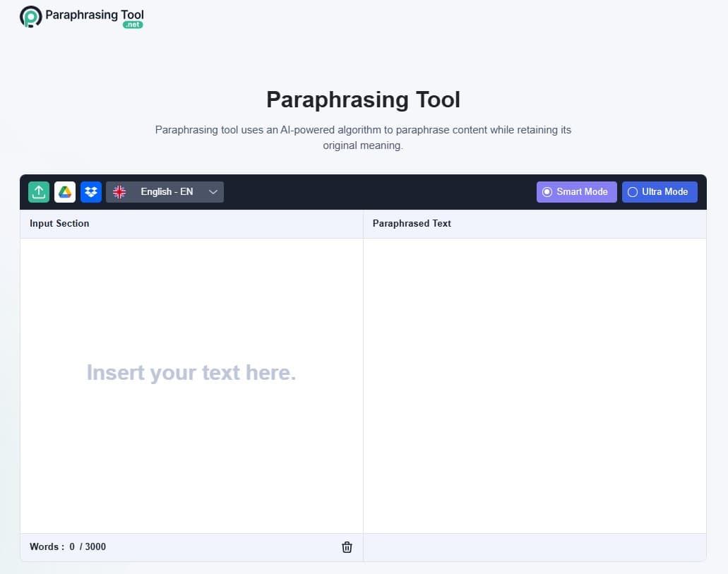This screenshot has height=574, width=728.
Task: Click the Ultra Mode button
Action: [660, 191]
